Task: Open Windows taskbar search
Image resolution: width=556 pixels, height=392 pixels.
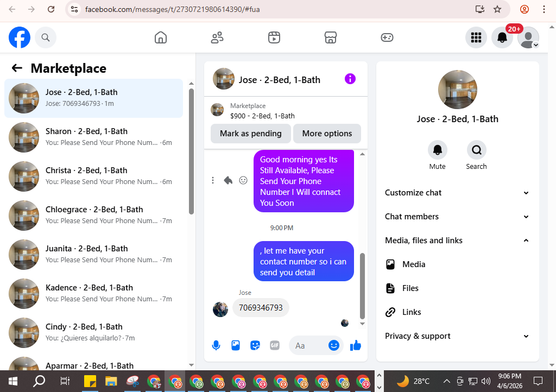Action: tap(39, 381)
